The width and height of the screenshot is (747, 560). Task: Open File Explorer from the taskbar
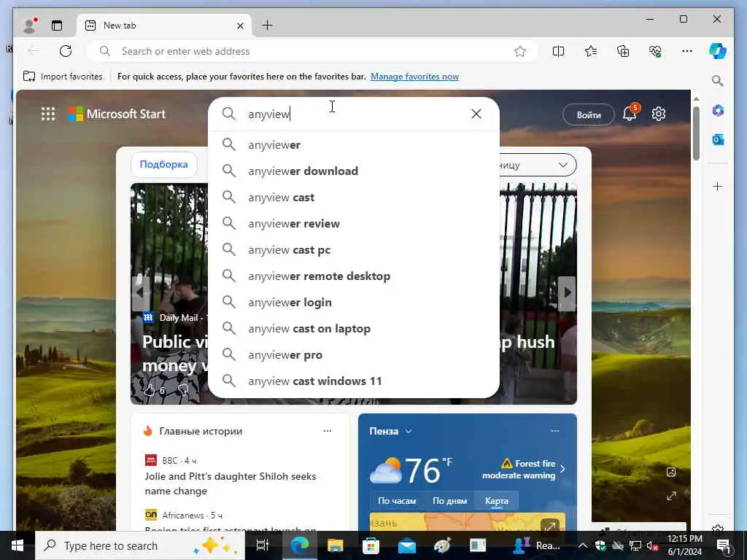(x=335, y=545)
